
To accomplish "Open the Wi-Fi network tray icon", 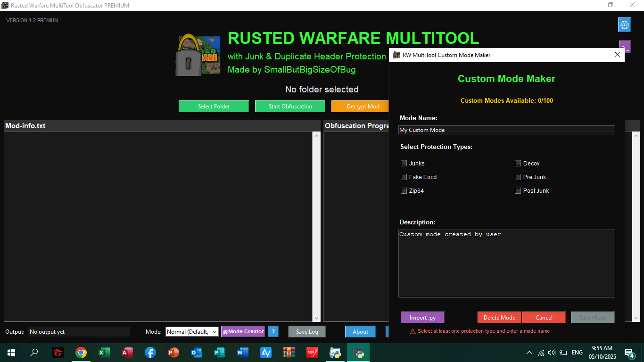I will click(541, 353).
